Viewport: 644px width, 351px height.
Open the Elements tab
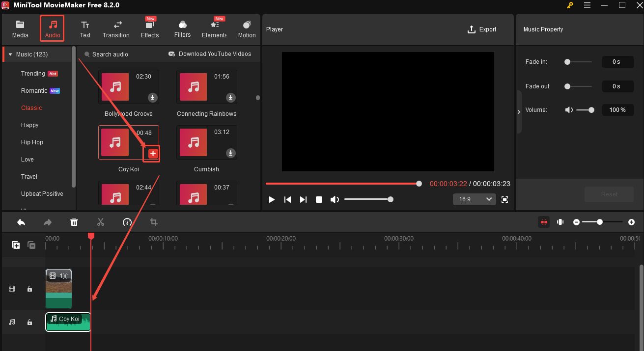point(214,29)
